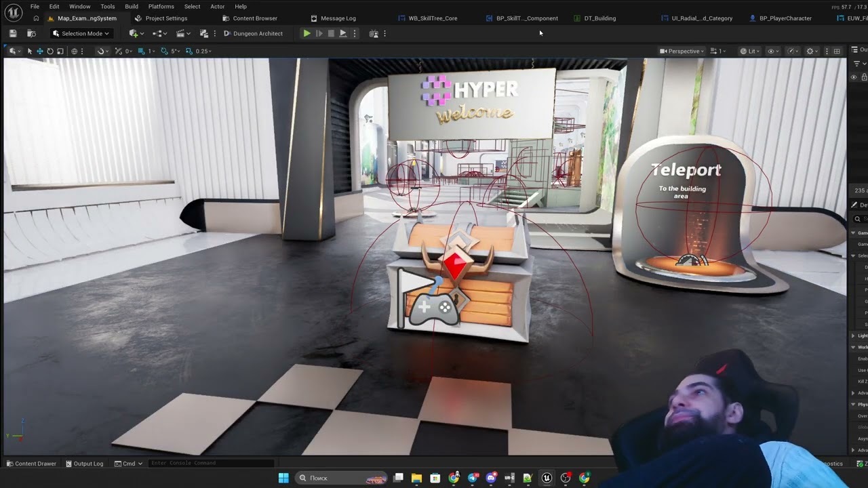This screenshot has height=488, width=868.
Task: Save the current level with the floppy disk icon
Action: (13, 33)
